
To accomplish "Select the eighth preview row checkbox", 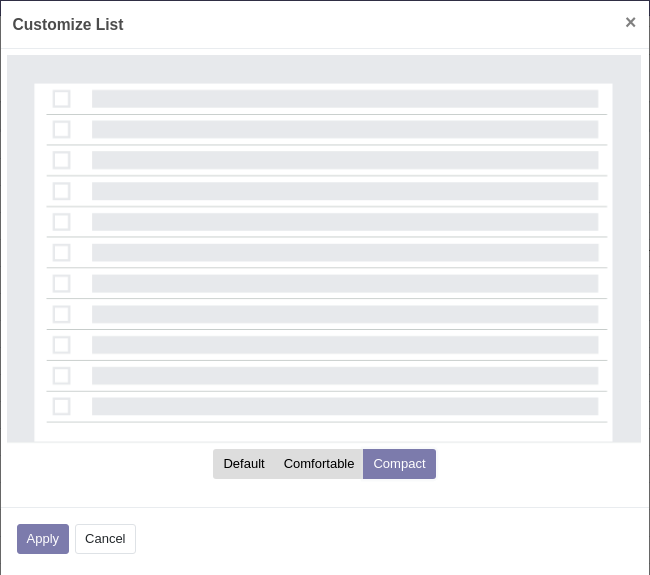I will (62, 314).
